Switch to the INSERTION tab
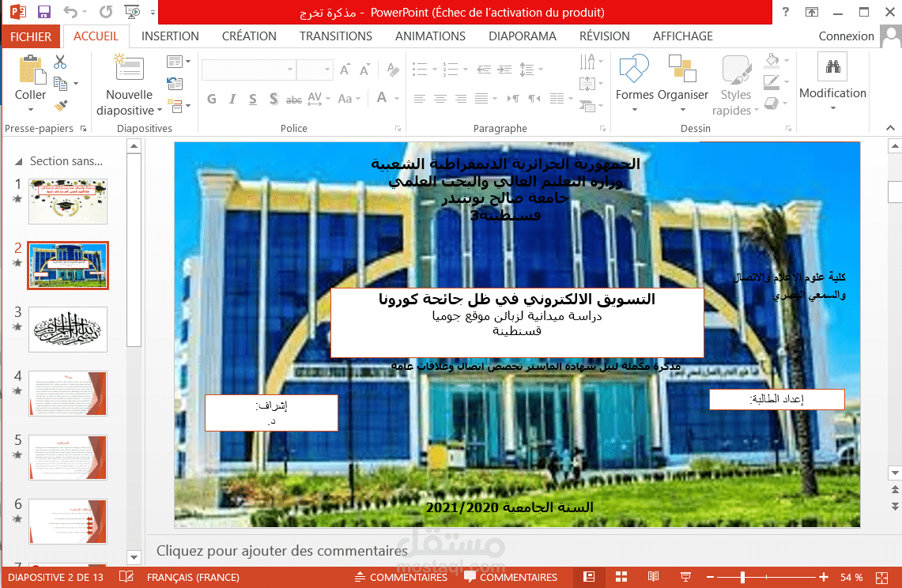 tap(170, 36)
